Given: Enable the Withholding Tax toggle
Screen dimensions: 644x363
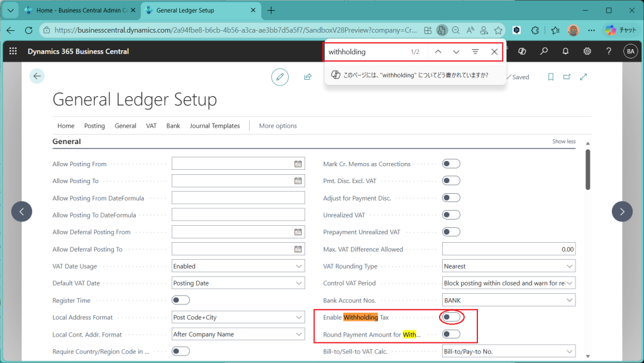Looking at the screenshot, I should (x=451, y=317).
